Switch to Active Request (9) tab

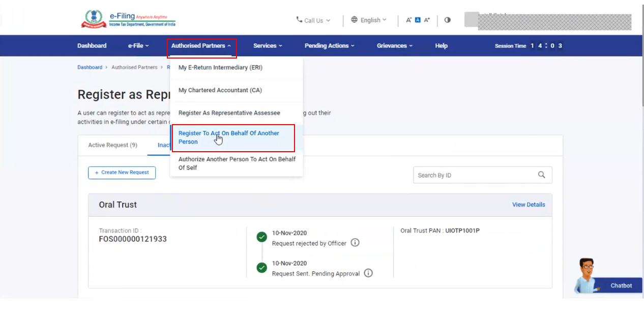(112, 145)
